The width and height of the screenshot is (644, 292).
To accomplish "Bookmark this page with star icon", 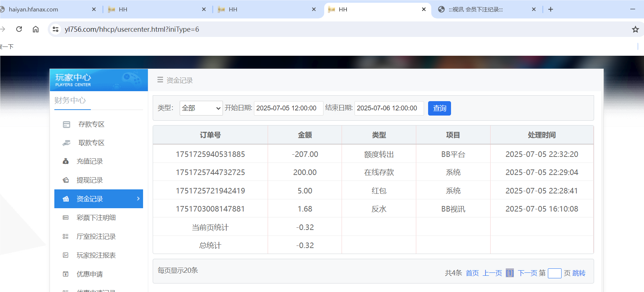I will 635,30.
